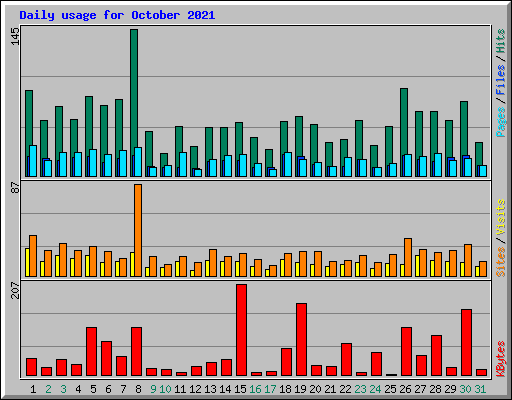Click the 'Pages' legend label
Image resolution: width=512 pixels, height=400 pixels.
(500, 122)
